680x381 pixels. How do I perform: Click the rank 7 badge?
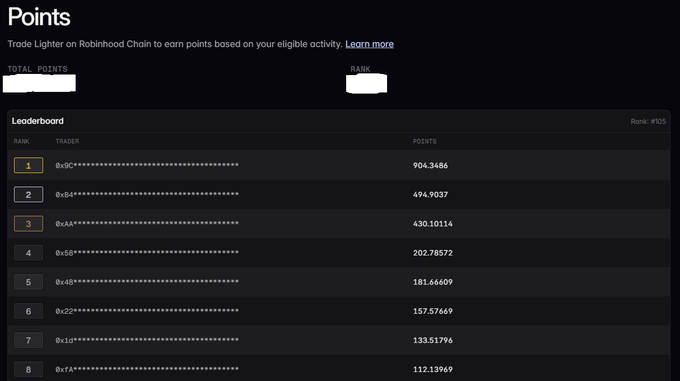click(x=28, y=340)
